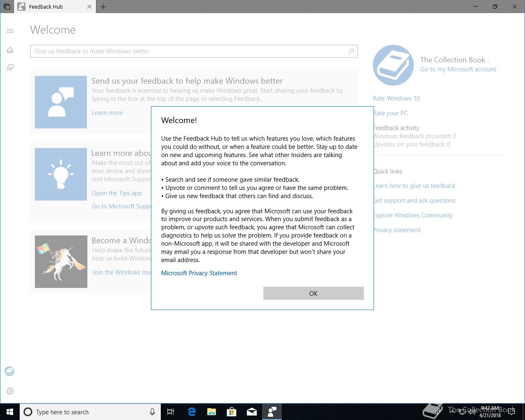Click 'Welcome!' dialog title
This screenshot has width=525, height=420.
pyautogui.click(x=179, y=120)
